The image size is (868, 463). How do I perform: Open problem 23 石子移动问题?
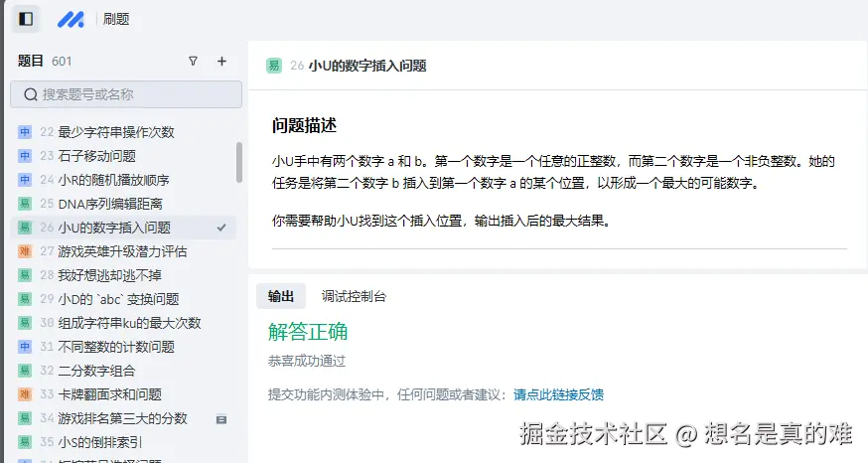click(123, 156)
